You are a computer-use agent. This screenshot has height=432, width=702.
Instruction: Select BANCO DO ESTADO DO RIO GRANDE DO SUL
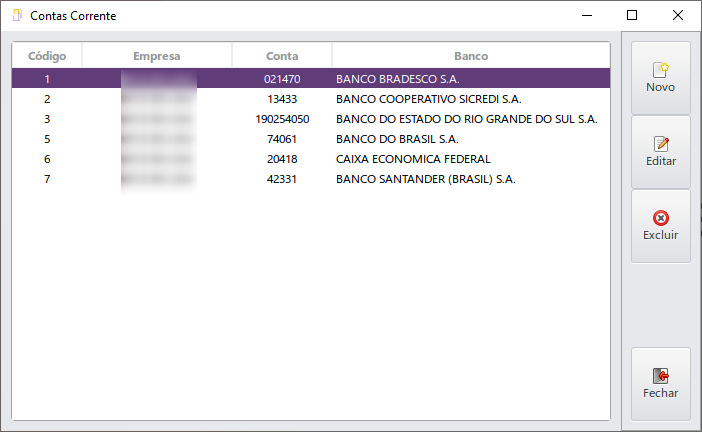coord(311,119)
